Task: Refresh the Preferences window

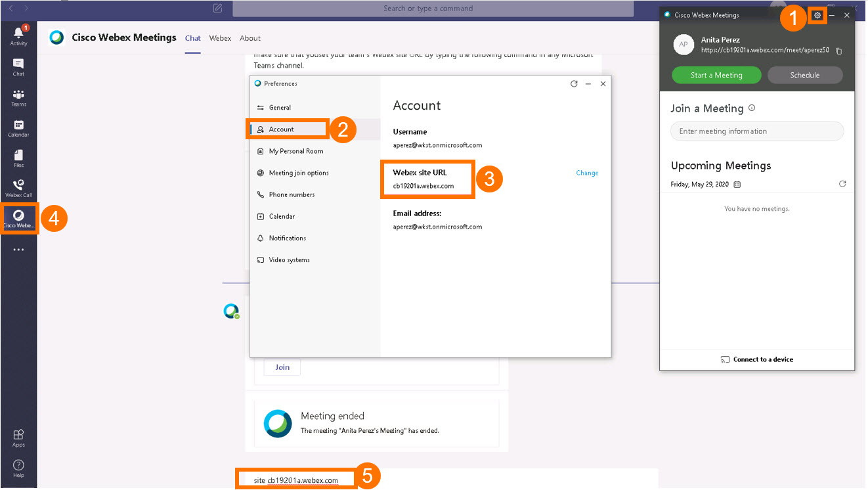Action: tap(574, 84)
